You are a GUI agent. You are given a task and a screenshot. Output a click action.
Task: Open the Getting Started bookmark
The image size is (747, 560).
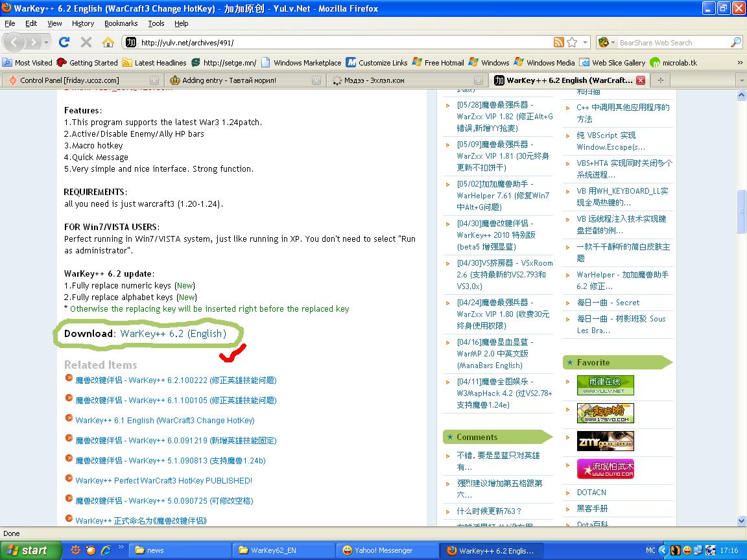[x=87, y=62]
